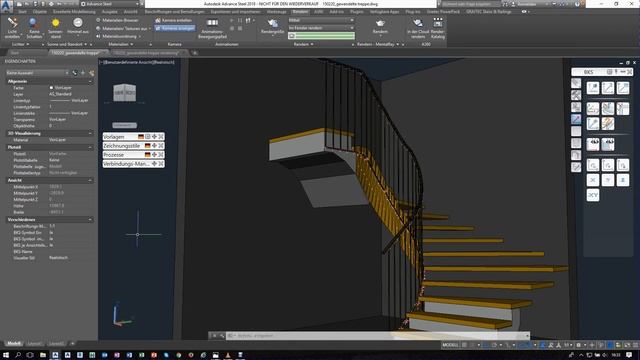Viewport: 640px width, 360px height.
Task: Click the Farbe VonLayer color swatch
Action: click(x=51, y=88)
